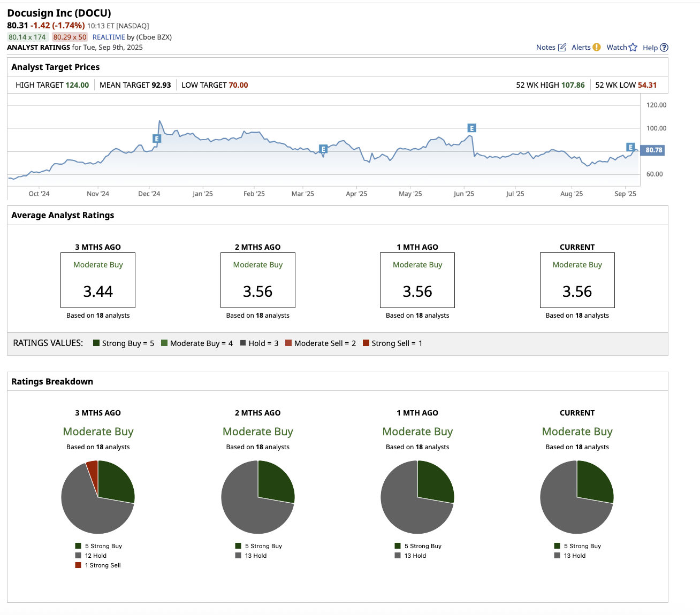Click the Hold = 3 legend swatch

[x=243, y=343]
